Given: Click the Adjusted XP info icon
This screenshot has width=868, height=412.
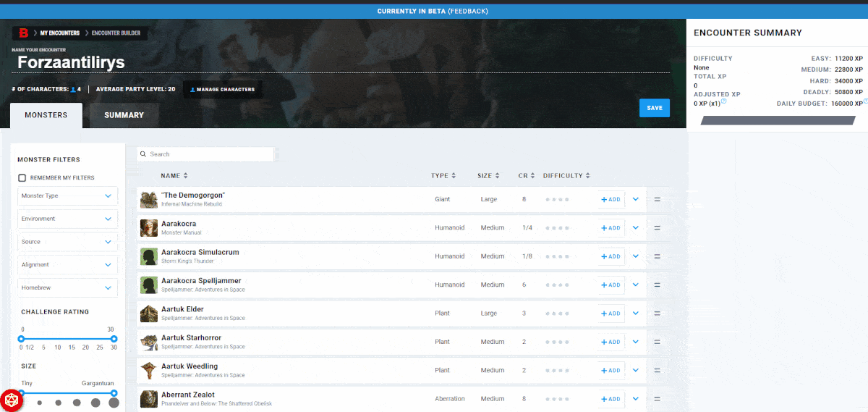Looking at the screenshot, I should (723, 101).
